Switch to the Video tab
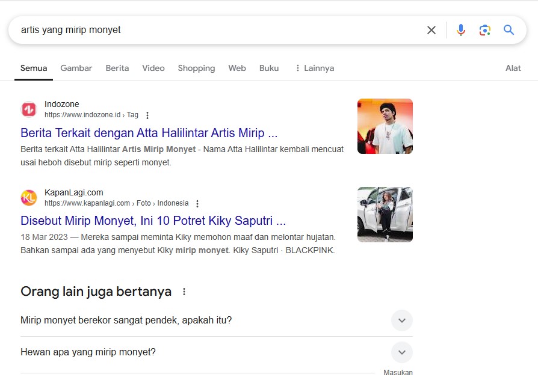This screenshot has height=392, width=538. coord(153,68)
